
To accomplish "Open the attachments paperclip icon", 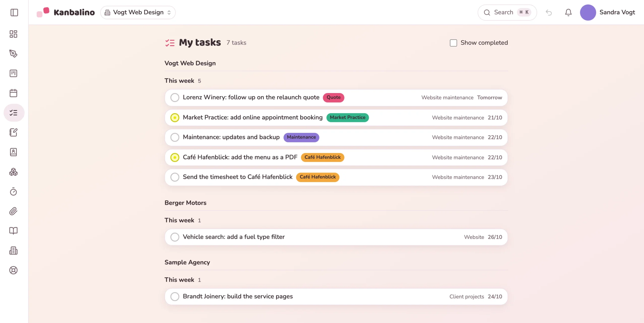I will point(13,211).
